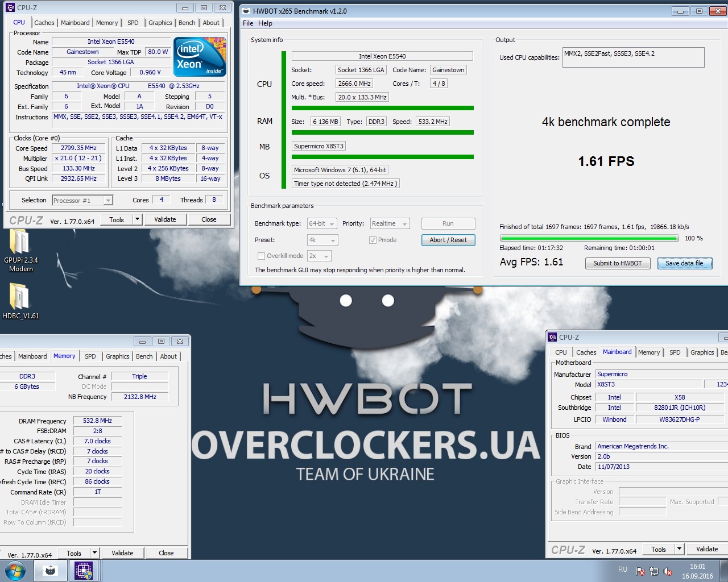Image resolution: width=728 pixels, height=582 pixels.
Task: Click the benchmark 100% progress bar
Action: coord(589,238)
